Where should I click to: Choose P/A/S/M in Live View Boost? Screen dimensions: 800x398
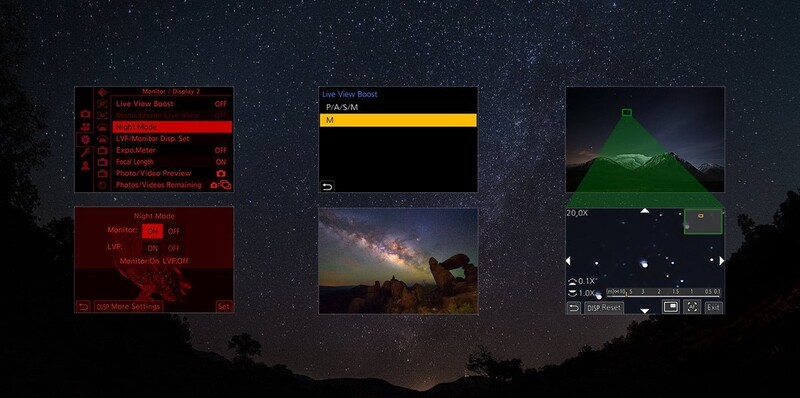point(398,107)
